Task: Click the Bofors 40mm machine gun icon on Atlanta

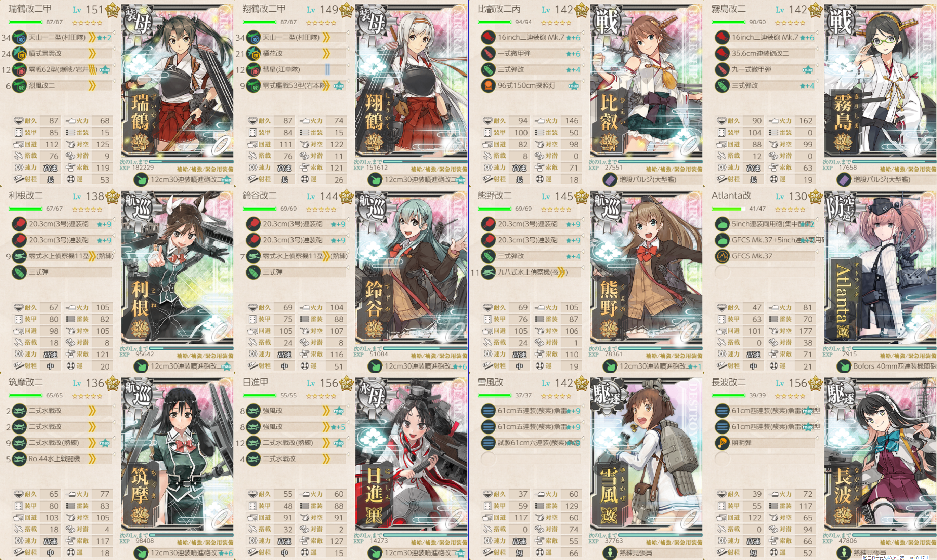Action: pyautogui.click(x=844, y=366)
